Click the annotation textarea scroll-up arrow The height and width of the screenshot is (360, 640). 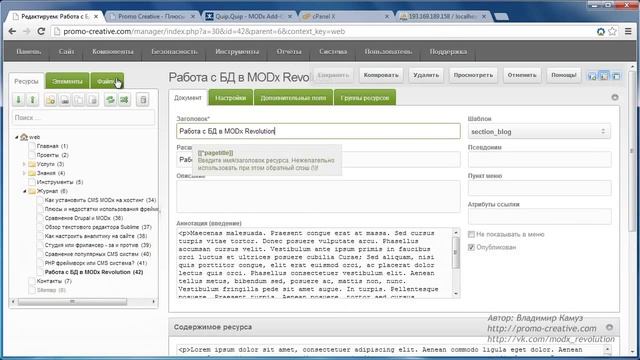pyautogui.click(x=456, y=233)
